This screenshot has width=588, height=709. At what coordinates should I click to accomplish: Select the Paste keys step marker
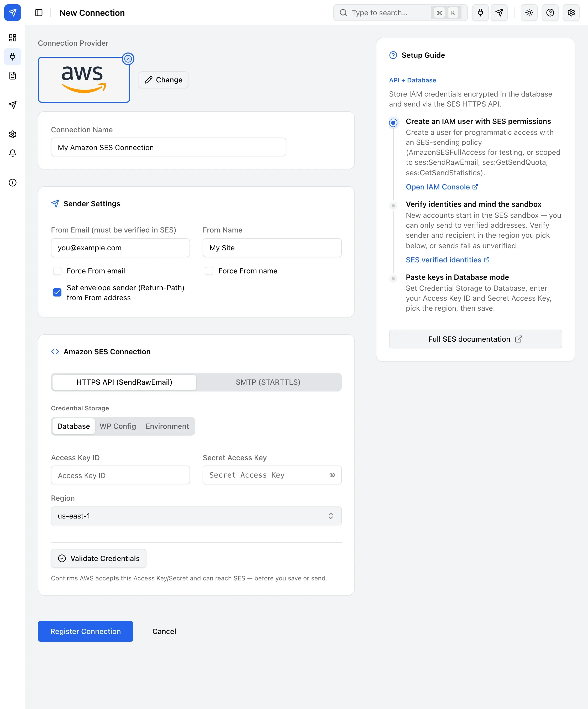click(393, 279)
